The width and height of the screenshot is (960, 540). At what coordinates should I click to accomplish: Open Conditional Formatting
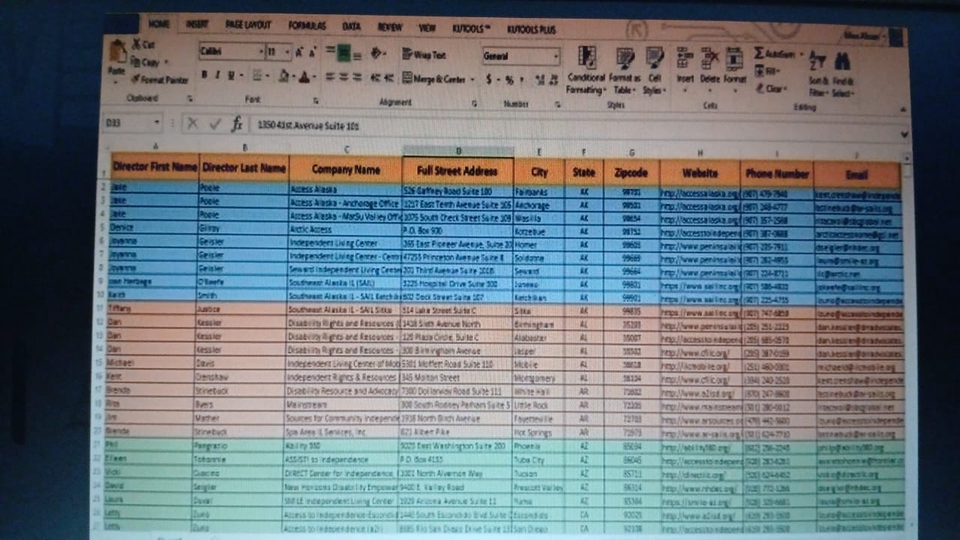click(x=587, y=70)
